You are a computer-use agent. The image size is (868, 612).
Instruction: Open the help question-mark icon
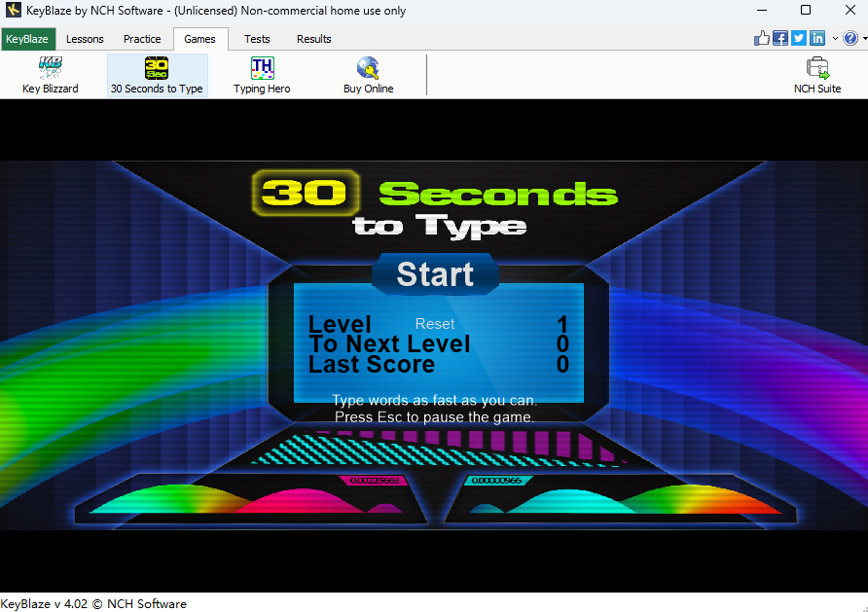click(850, 38)
